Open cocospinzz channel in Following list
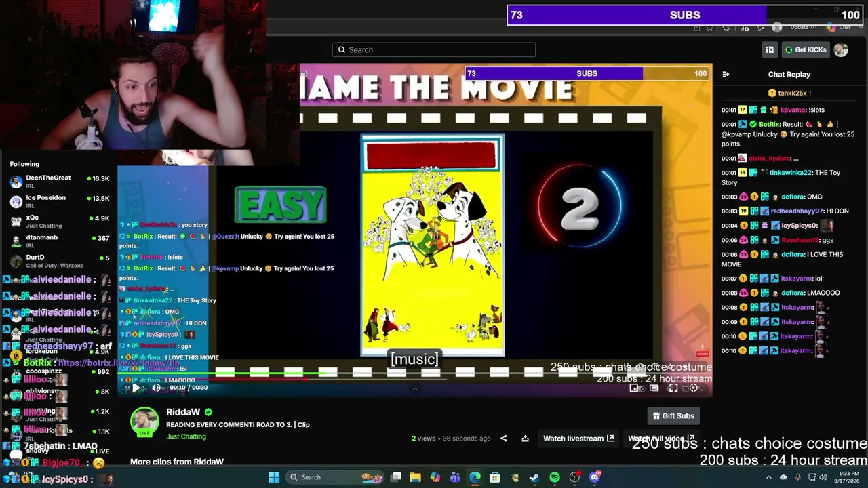The width and height of the screenshot is (868, 488). [x=59, y=372]
